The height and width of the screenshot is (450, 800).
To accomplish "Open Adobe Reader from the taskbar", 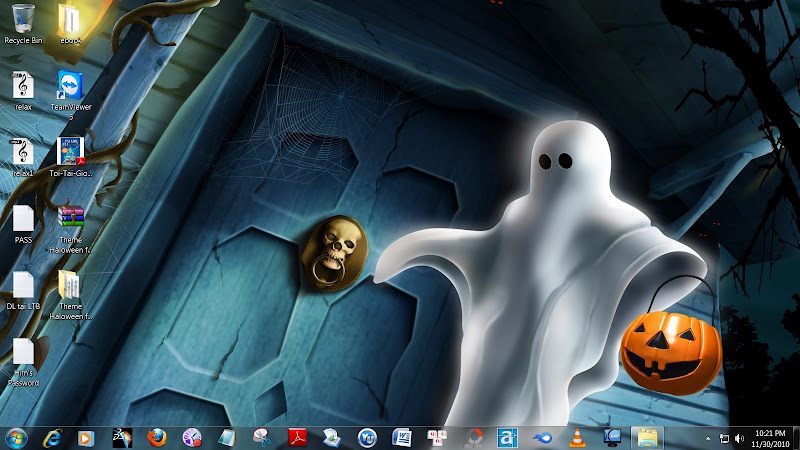I will tap(297, 438).
